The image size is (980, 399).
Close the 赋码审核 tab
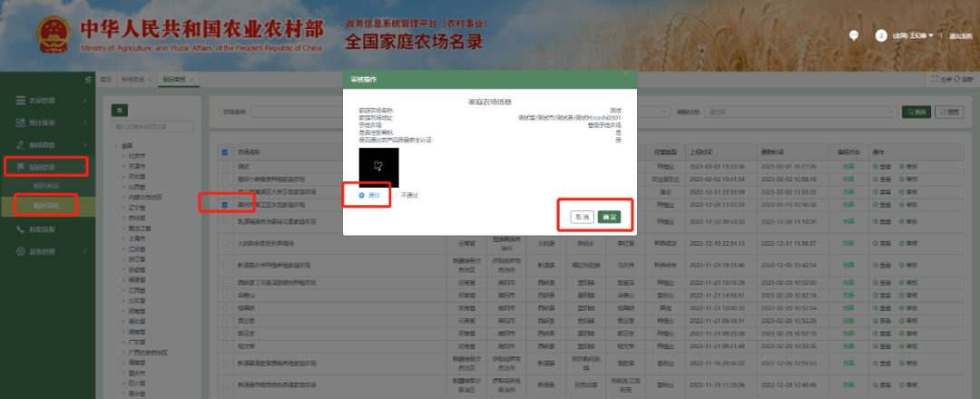(x=191, y=79)
